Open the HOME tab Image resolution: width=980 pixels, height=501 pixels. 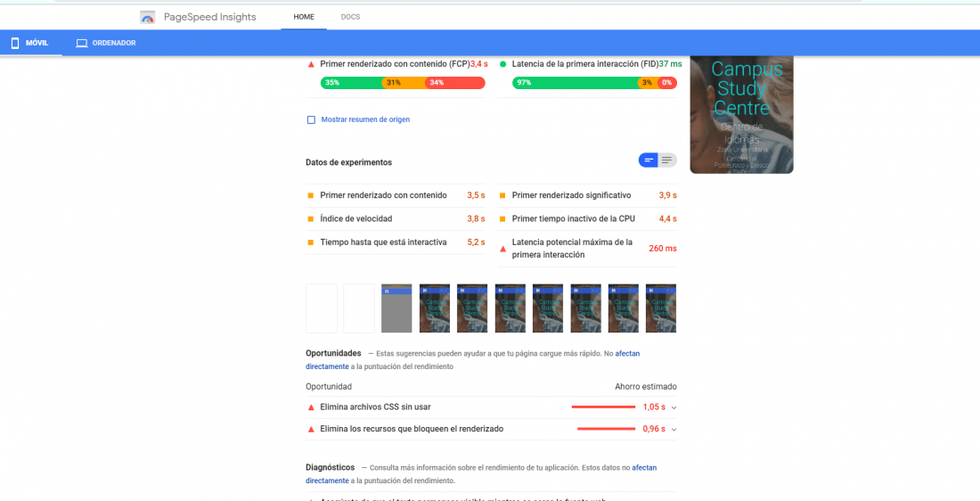pyautogui.click(x=304, y=17)
